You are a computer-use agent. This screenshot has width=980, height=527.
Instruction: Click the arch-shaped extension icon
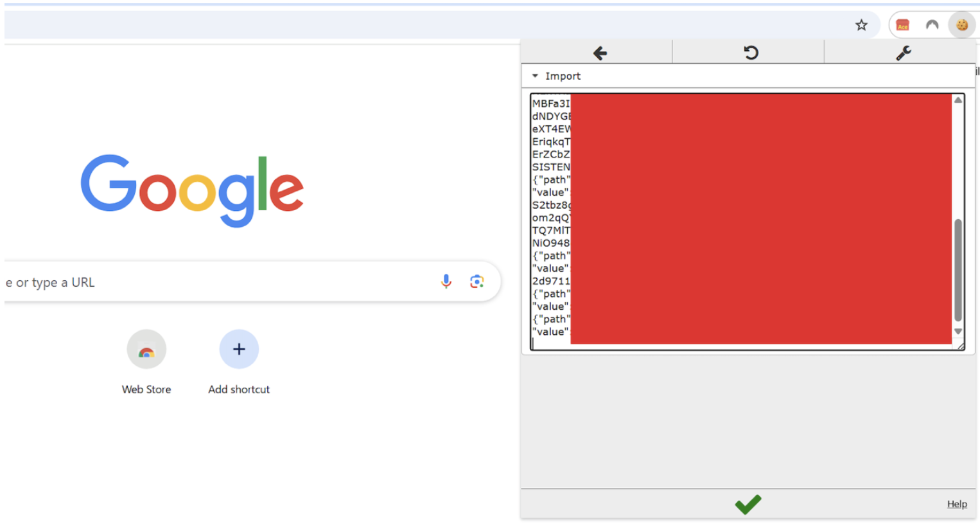[x=932, y=25]
